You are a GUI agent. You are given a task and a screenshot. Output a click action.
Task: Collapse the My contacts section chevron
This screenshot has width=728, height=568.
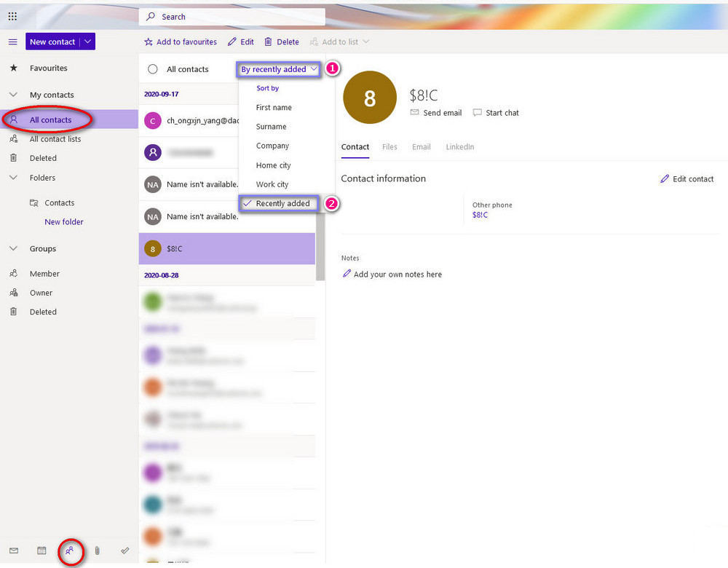(13, 95)
